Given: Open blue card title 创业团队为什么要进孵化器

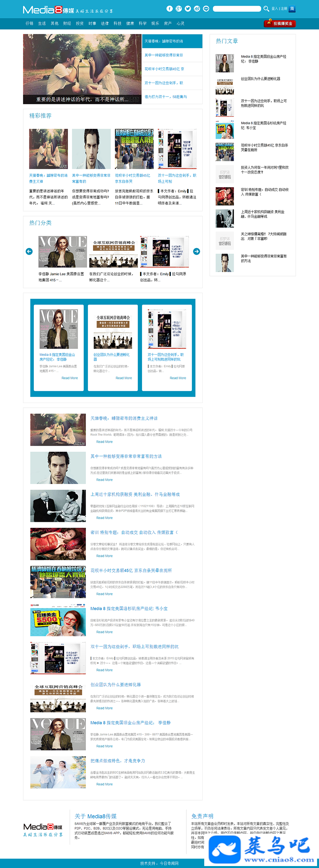Looking at the screenshot, I should point(112,357).
